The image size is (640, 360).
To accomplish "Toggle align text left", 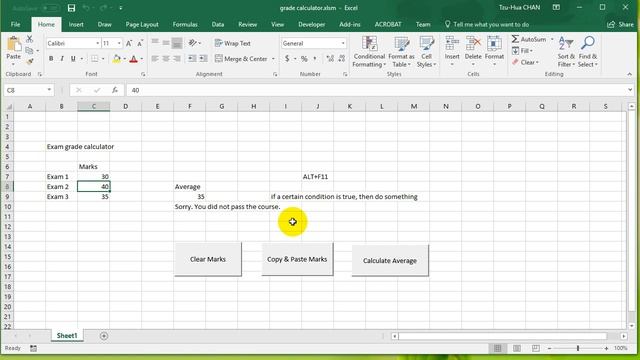I will [155, 59].
